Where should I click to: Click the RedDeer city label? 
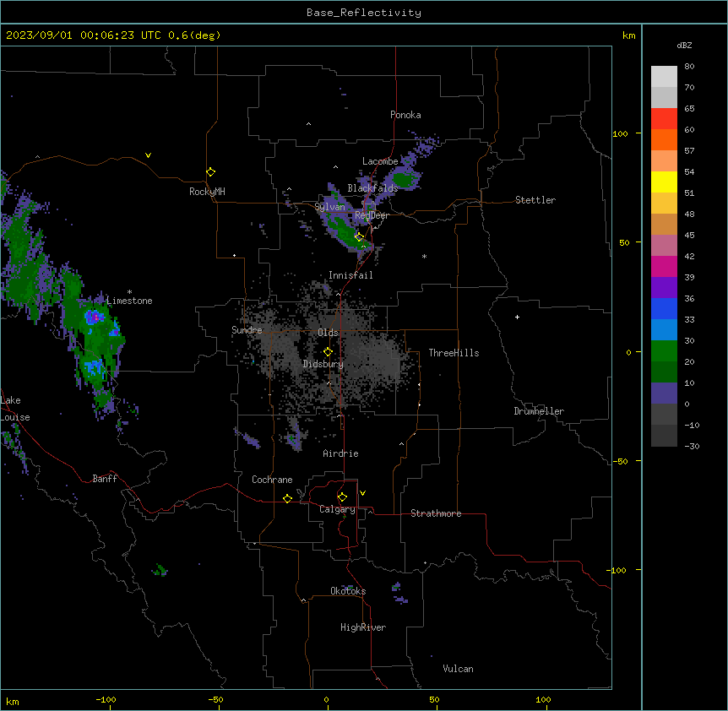[372, 215]
